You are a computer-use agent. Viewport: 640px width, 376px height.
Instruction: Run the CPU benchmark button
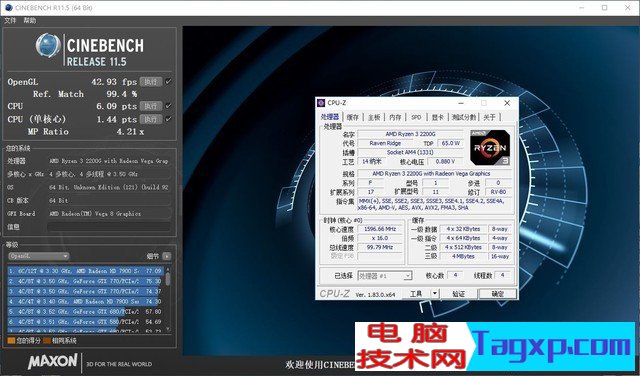tap(151, 106)
